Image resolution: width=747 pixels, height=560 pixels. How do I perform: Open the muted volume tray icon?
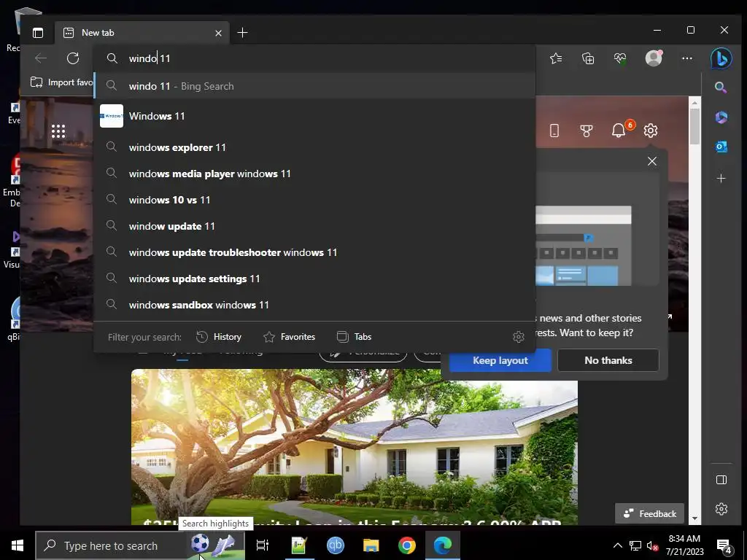click(652, 545)
